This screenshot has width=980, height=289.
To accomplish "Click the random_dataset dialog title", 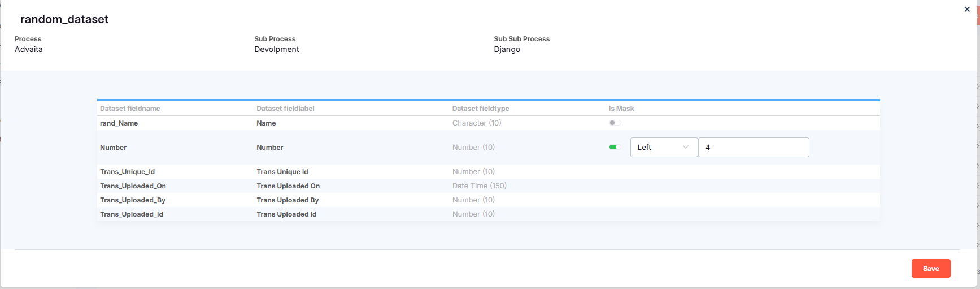I will click(64, 19).
